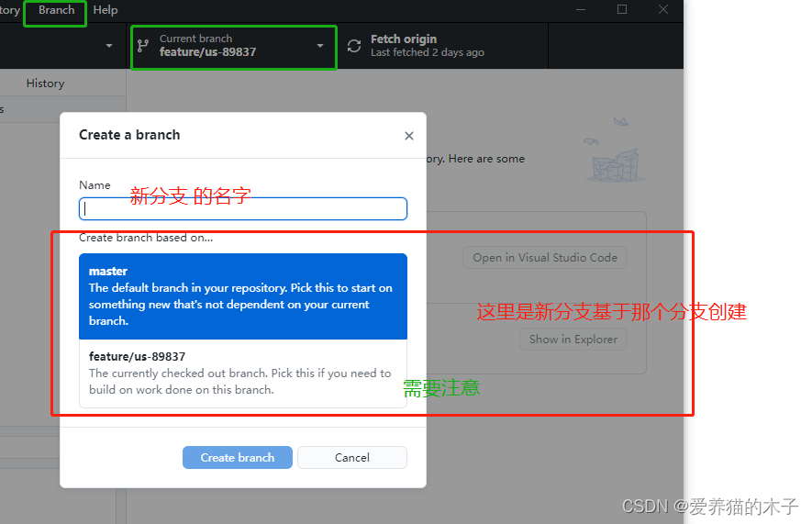Screen dimensions: 812x524
Task: Open the Branch menu
Action: pyautogui.click(x=57, y=10)
